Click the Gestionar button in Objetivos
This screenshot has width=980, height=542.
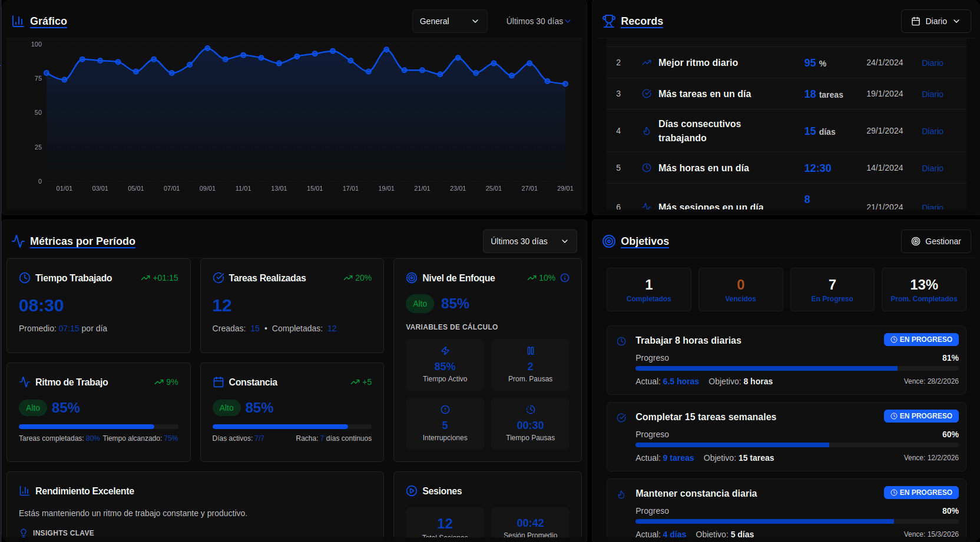935,241
